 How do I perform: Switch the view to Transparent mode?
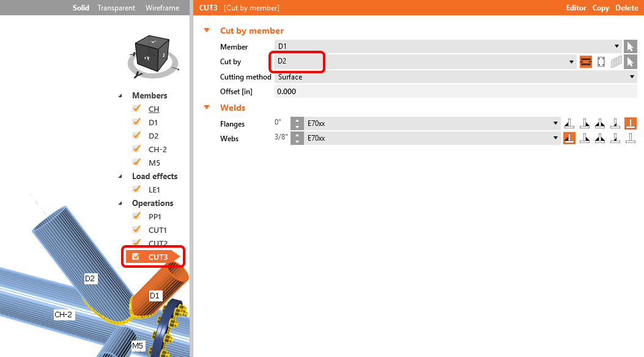click(x=116, y=8)
